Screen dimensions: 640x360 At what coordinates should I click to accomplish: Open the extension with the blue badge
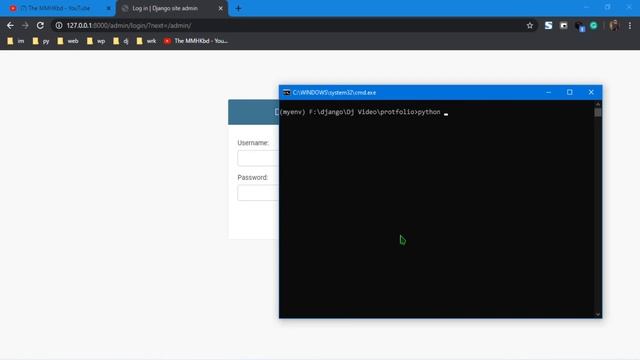[579, 26]
